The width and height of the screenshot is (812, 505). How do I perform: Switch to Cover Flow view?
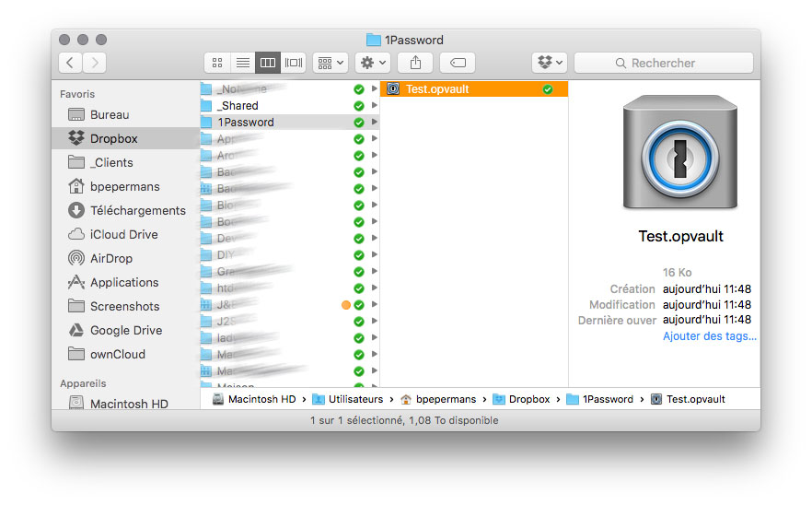click(293, 63)
